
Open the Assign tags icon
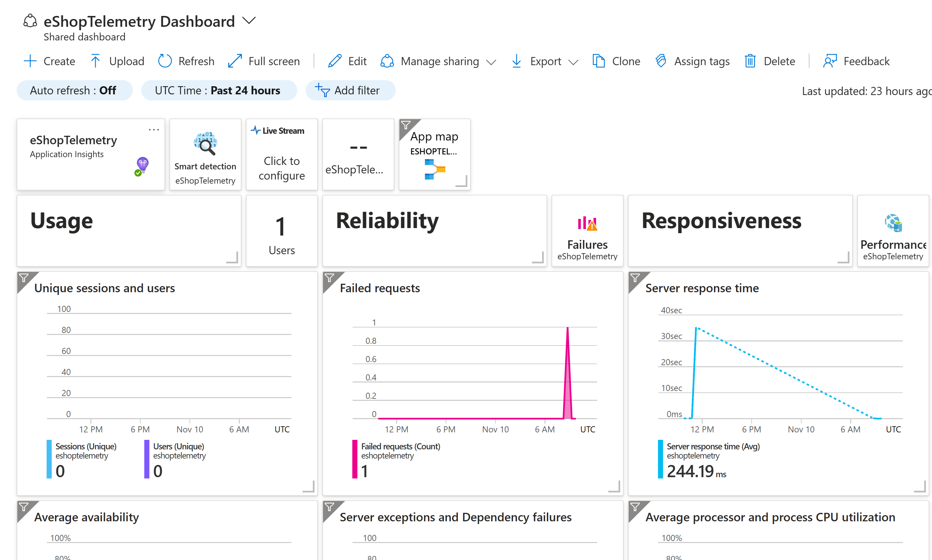coord(661,61)
